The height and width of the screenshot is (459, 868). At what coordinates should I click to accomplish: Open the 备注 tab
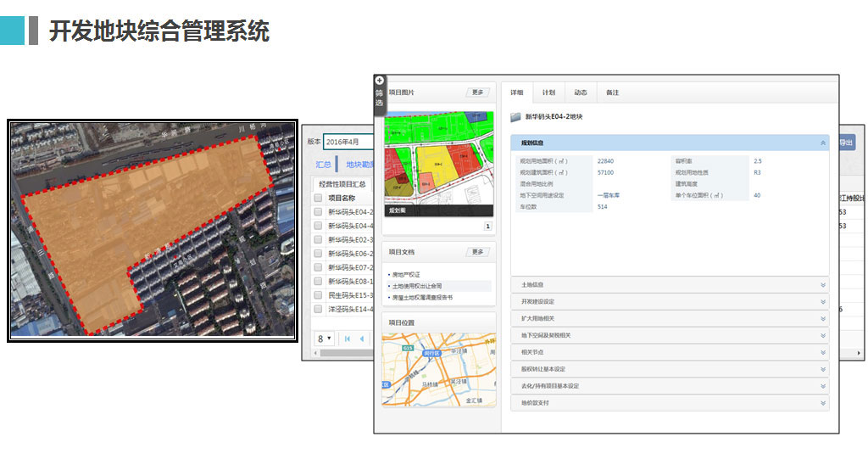pyautogui.click(x=612, y=92)
